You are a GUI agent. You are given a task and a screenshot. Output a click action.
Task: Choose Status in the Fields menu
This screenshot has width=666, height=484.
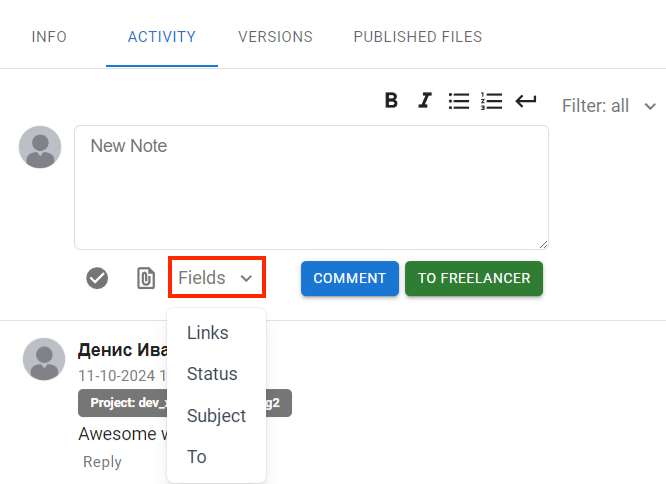(x=212, y=374)
